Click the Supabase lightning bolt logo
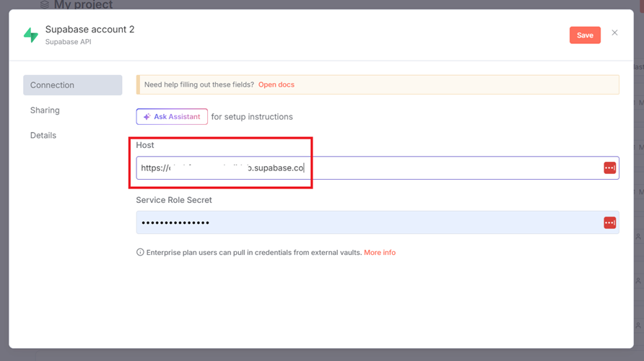644x361 pixels. pos(31,35)
